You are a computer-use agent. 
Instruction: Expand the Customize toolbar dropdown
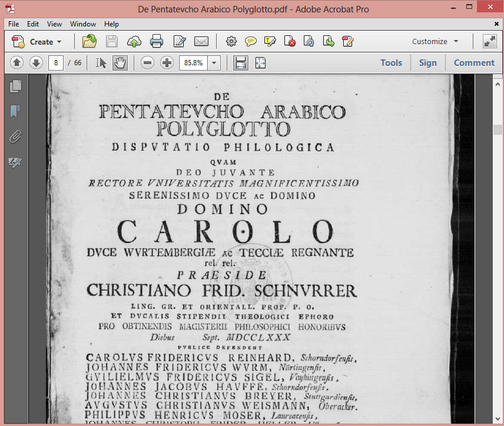coord(435,41)
